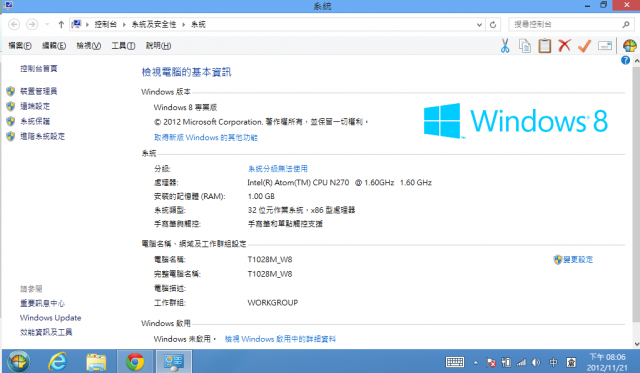Switch input method via 中 indicator
Screen dimensions: 640x373
pos(553,362)
